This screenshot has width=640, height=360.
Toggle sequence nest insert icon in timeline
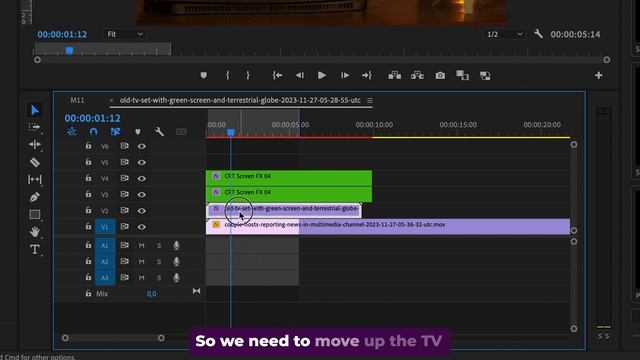tap(71, 131)
